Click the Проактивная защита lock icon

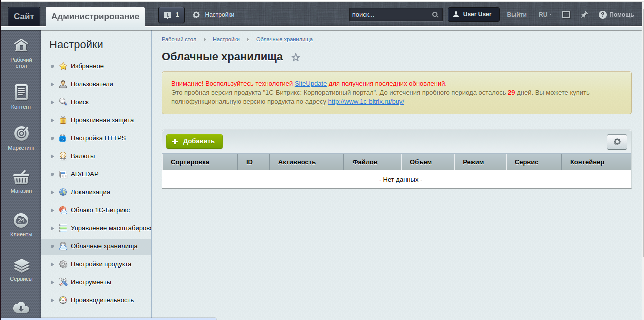63,120
